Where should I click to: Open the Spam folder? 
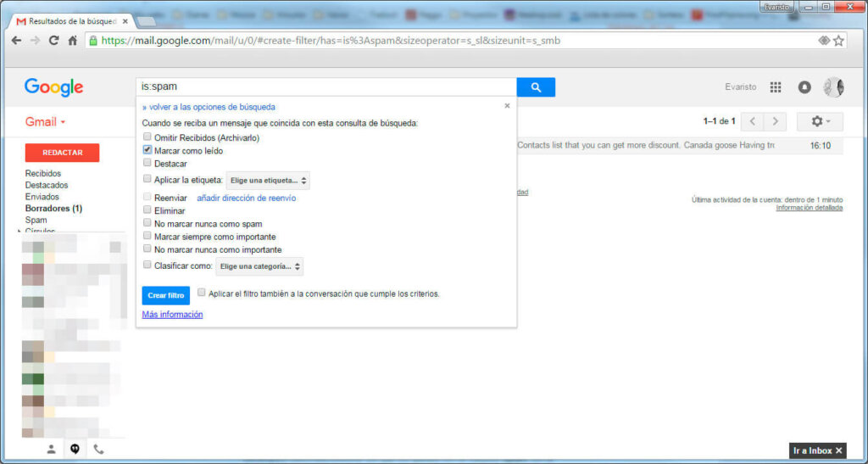[x=36, y=220]
